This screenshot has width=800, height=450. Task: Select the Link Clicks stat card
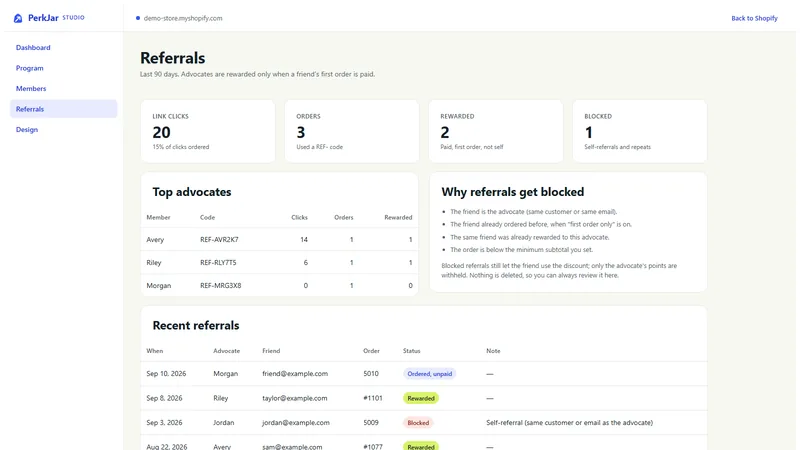click(208, 131)
